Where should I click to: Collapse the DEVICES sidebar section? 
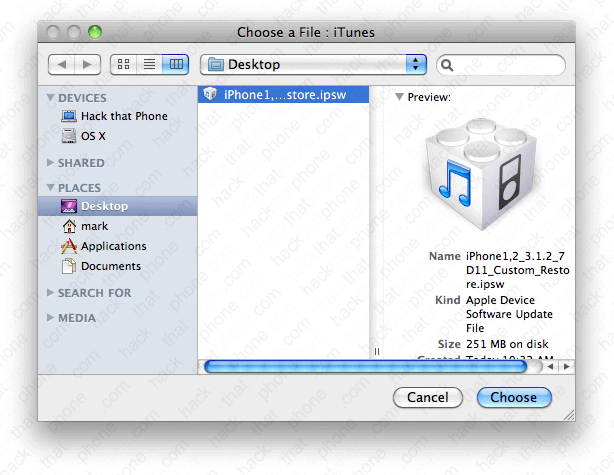[52, 98]
